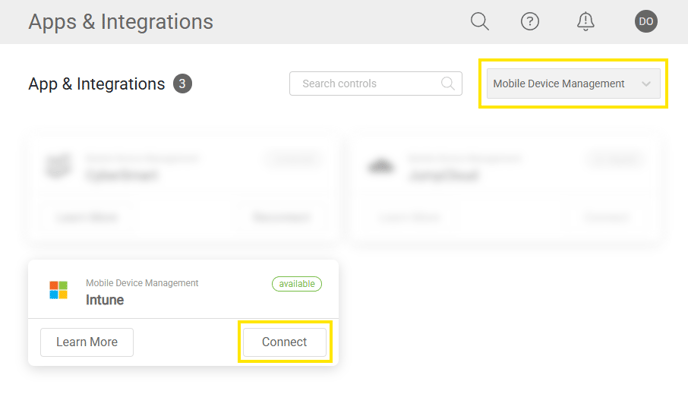This screenshot has width=688, height=394.
Task: Open the global search magnifier in header
Action: 480,21
